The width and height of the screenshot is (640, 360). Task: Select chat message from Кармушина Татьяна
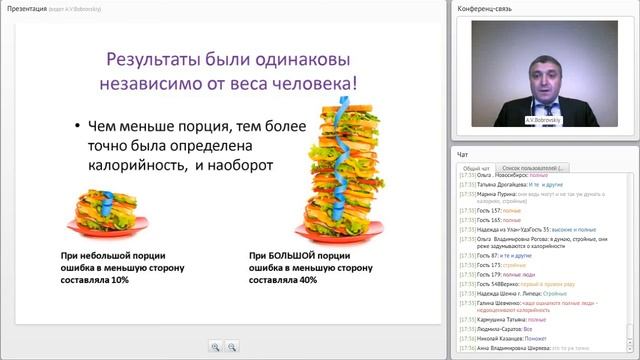click(x=503, y=320)
